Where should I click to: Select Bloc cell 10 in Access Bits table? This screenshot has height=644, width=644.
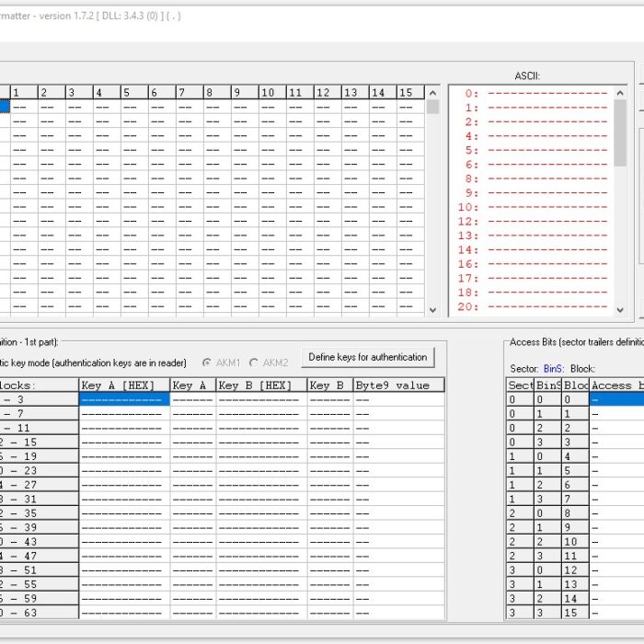coord(575,542)
